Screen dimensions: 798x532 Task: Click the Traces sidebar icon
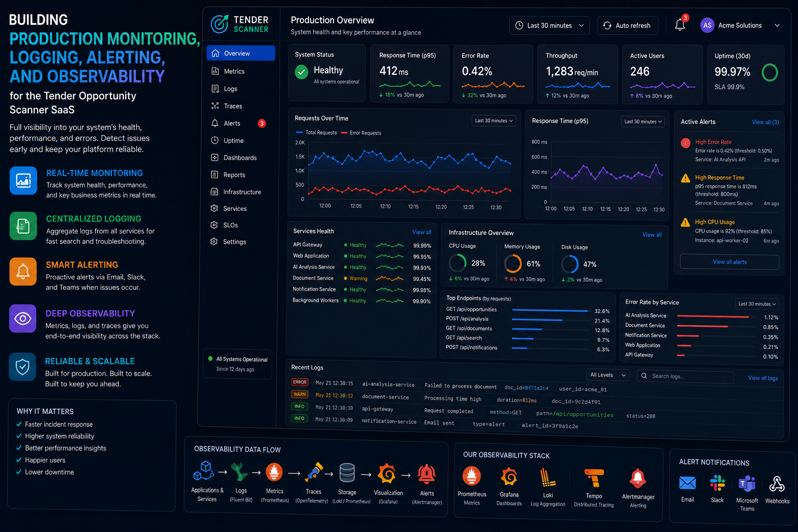tap(215, 106)
